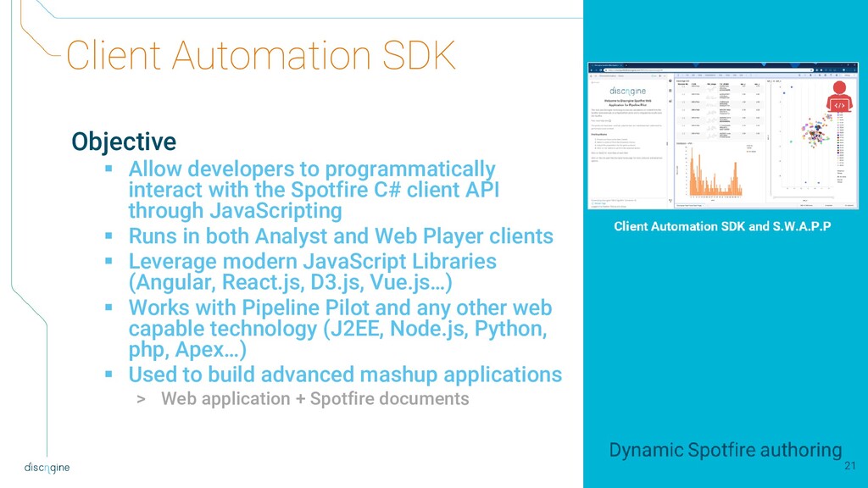
Task: Click 'Web application + Spotfire documents' sub-bullet
Action: [315, 399]
